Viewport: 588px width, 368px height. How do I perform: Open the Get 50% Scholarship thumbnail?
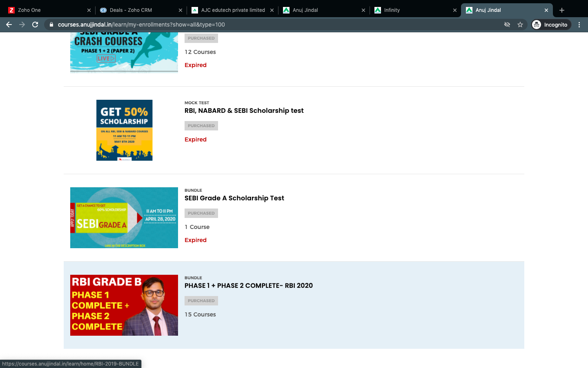(x=124, y=130)
